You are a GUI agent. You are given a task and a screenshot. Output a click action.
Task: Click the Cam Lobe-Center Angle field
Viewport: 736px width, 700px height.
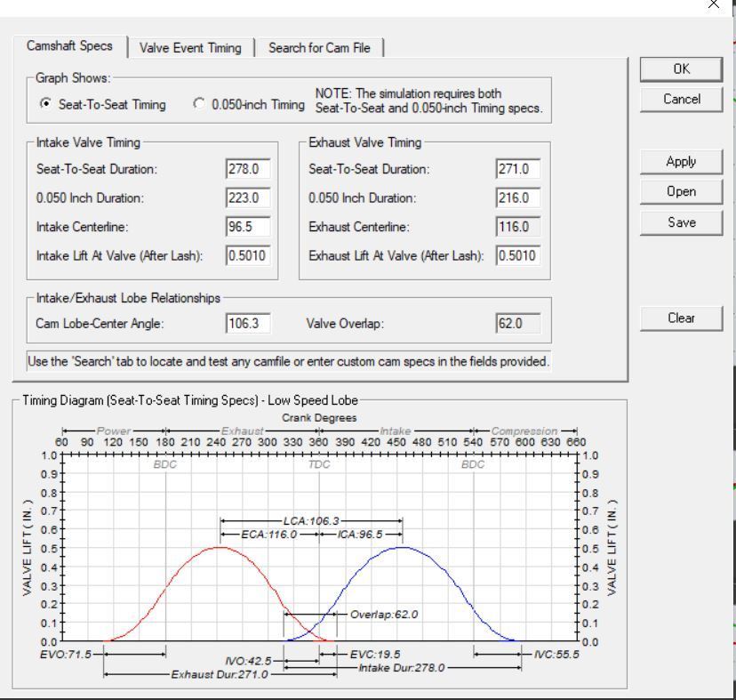click(247, 324)
